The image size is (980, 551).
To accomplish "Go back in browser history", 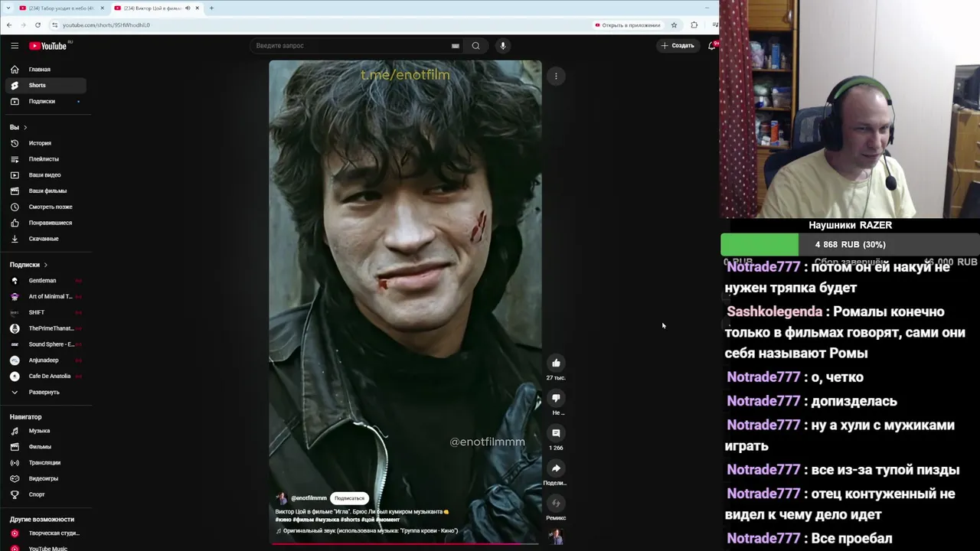I will point(8,24).
